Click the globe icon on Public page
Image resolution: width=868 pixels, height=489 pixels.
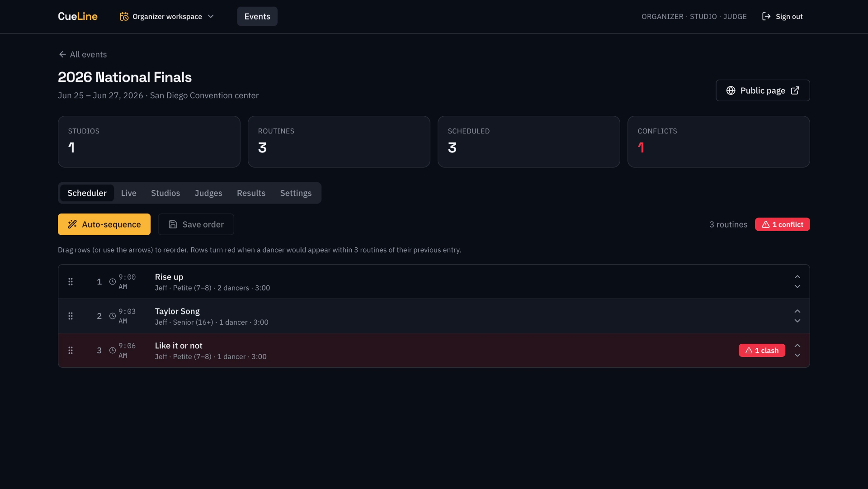[731, 90]
